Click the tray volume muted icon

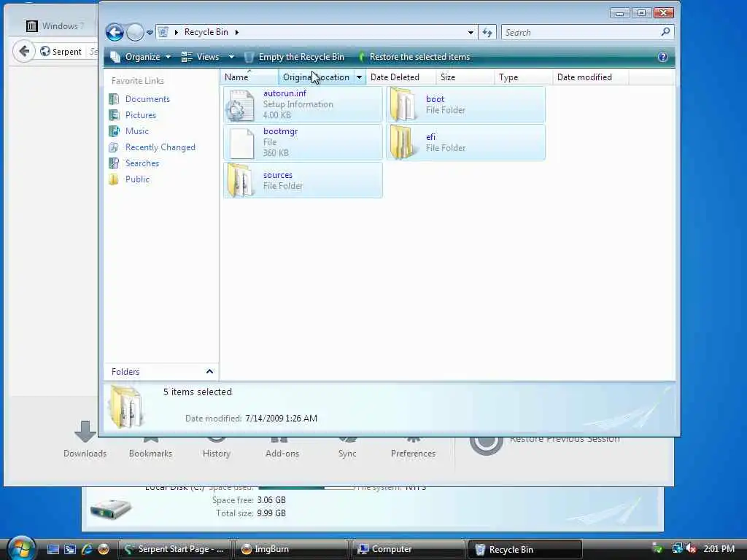[x=692, y=548]
